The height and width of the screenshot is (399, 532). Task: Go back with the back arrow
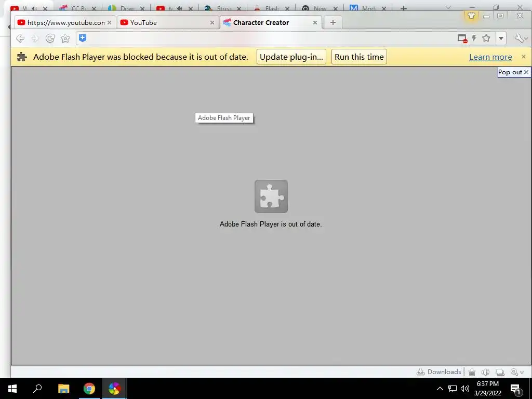pos(20,38)
